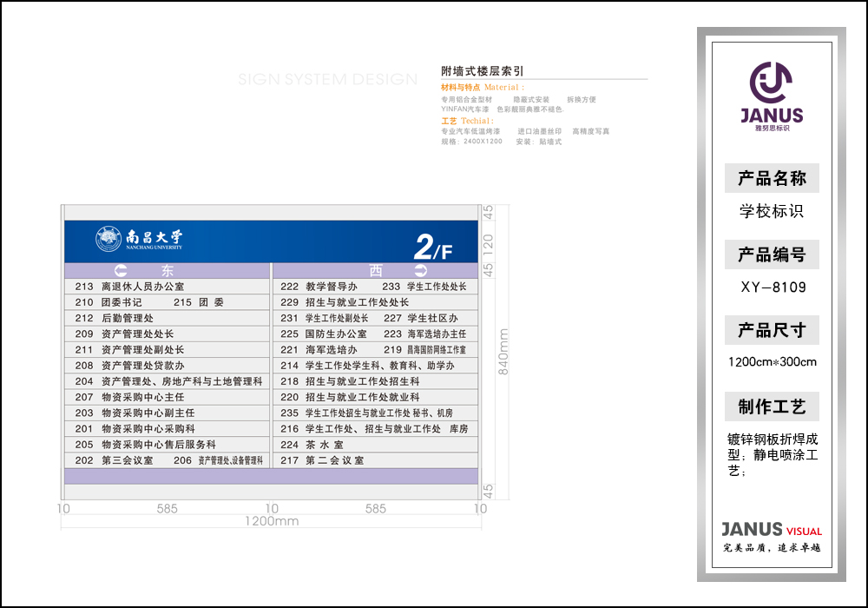The width and height of the screenshot is (868, 608).
Task: Click the 附墙式楼层索引 heading
Action: point(482,71)
